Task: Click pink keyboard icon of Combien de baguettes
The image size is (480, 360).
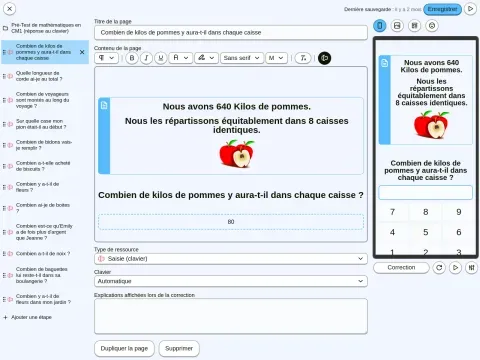Action: coord(10,275)
